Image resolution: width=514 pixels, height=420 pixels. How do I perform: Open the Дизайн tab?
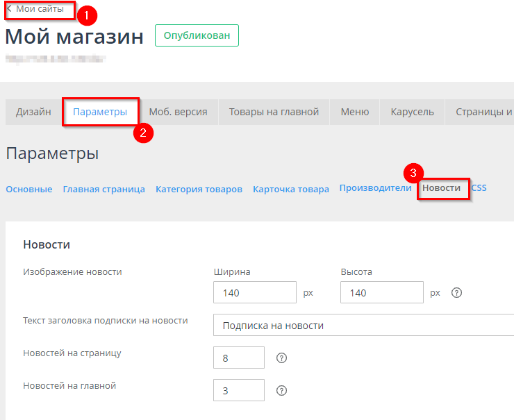[33, 112]
